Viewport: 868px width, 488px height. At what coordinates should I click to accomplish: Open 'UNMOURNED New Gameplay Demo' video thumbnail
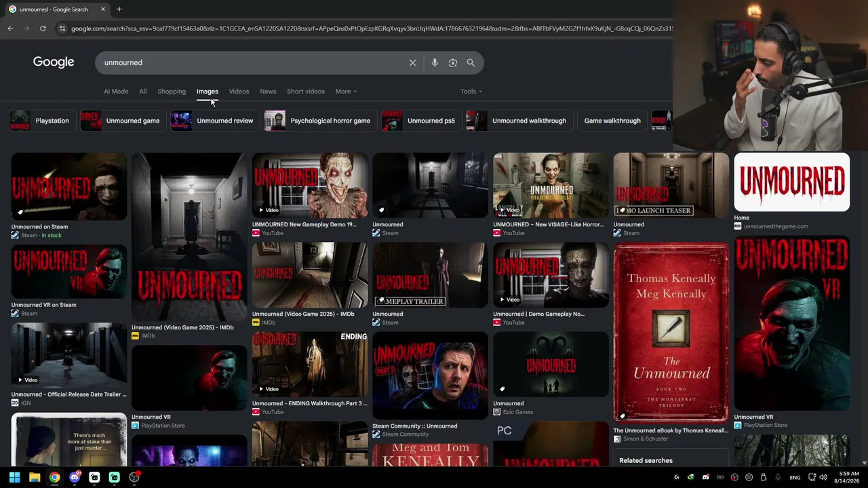[310, 185]
